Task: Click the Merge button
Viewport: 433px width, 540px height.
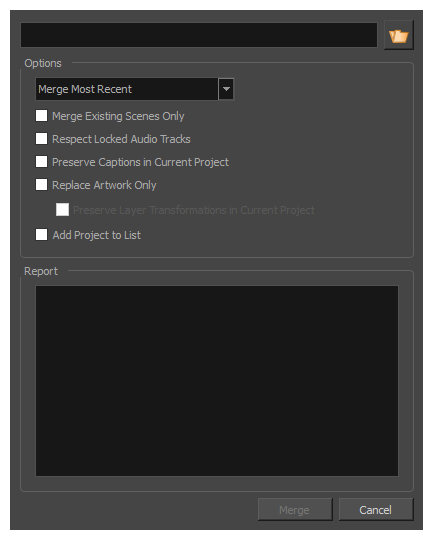Action: coord(295,510)
